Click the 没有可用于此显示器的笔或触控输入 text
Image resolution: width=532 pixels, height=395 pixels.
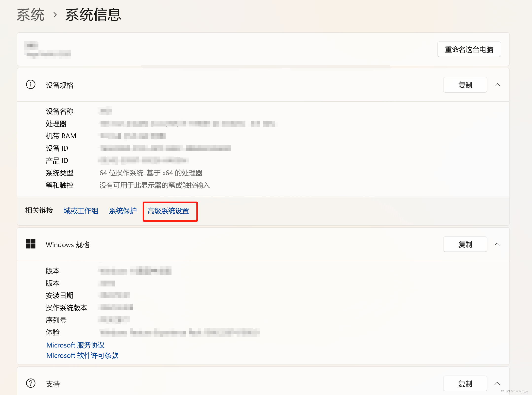pos(155,185)
